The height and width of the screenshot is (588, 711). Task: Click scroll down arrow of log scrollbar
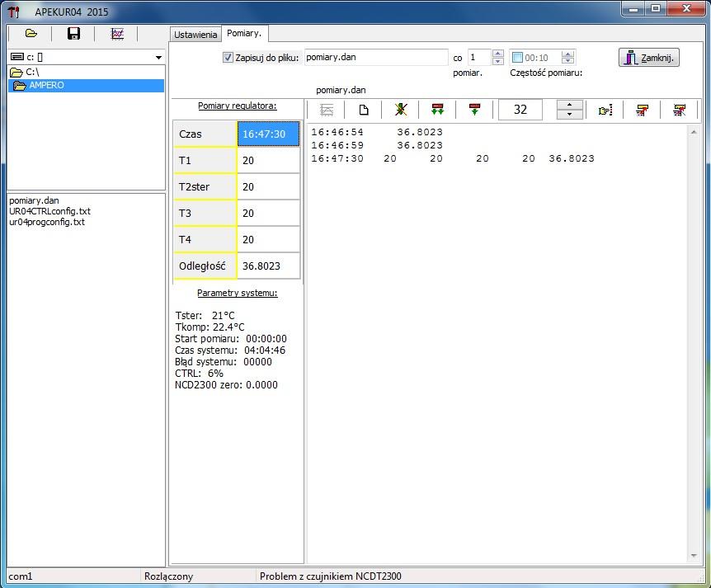point(694,555)
